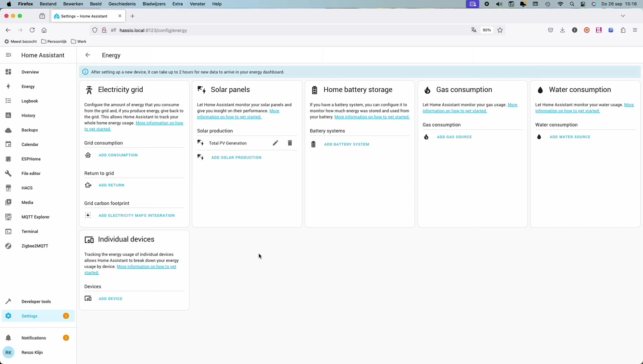Open Logbook in the sidebar
643x364 pixels.
[x=38, y=101]
